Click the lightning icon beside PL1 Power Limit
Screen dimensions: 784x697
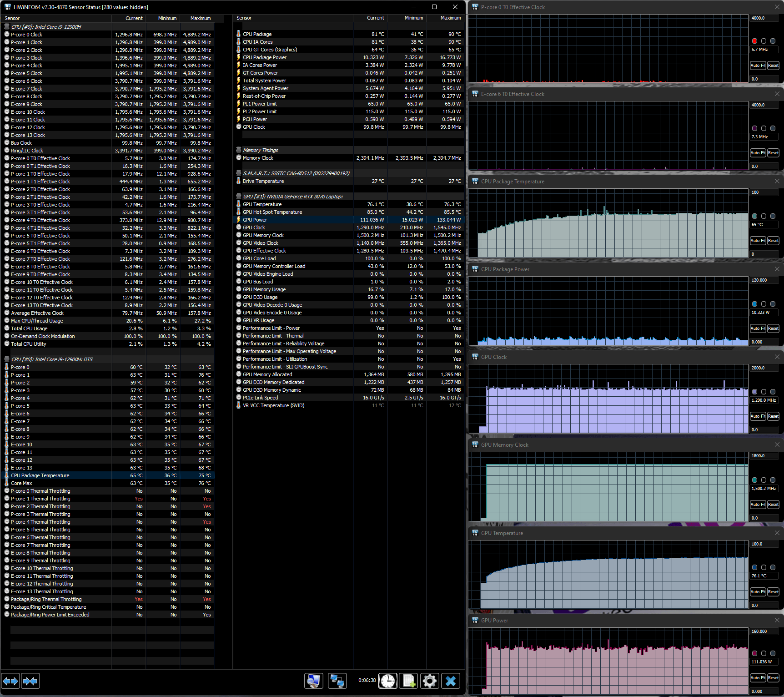click(239, 104)
